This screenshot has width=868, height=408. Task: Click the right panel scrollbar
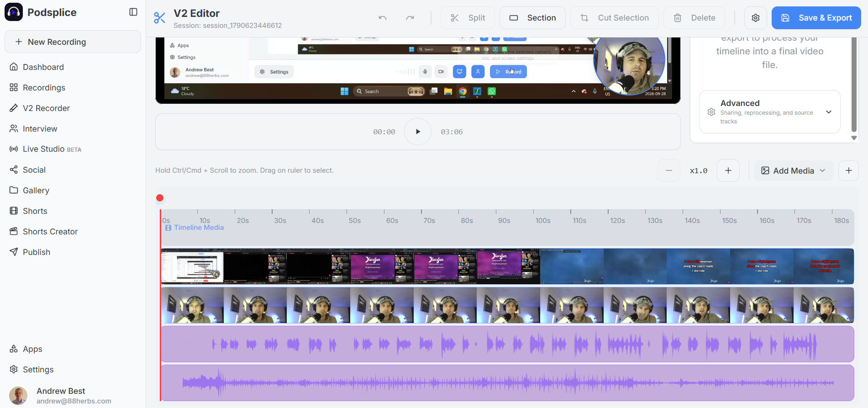click(x=854, y=85)
